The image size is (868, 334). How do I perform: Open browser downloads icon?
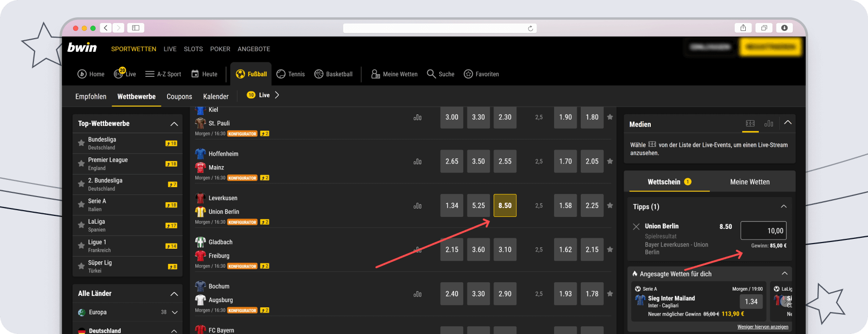pyautogui.click(x=784, y=28)
